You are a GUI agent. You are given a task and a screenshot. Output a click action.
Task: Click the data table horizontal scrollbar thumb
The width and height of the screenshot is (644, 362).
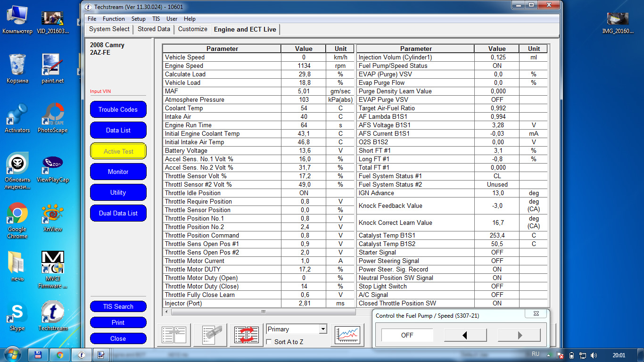[x=263, y=312]
